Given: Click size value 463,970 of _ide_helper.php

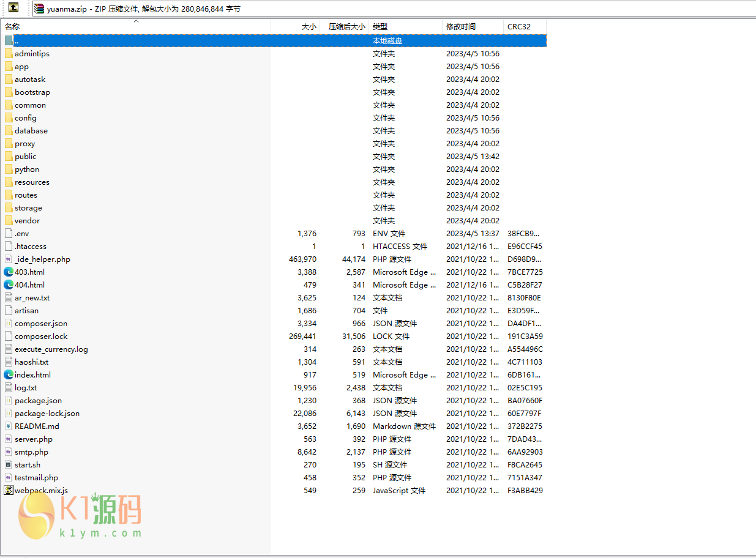Looking at the screenshot, I should [x=302, y=259].
